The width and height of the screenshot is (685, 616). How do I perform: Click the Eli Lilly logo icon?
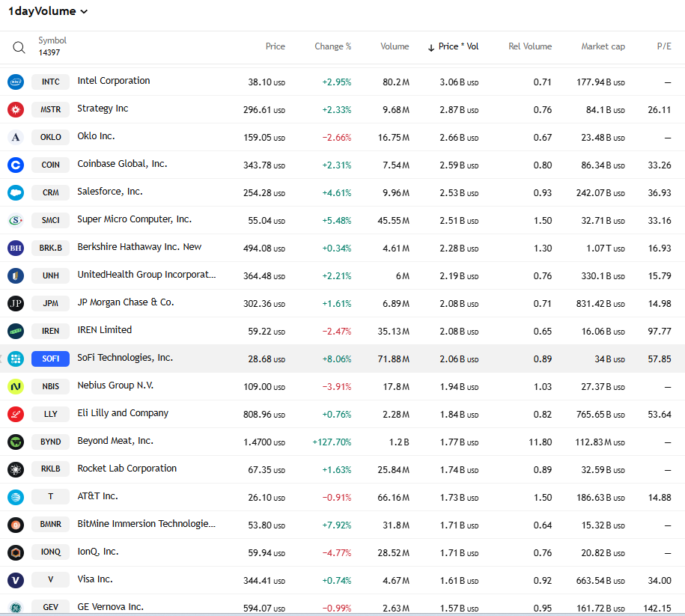point(16,414)
